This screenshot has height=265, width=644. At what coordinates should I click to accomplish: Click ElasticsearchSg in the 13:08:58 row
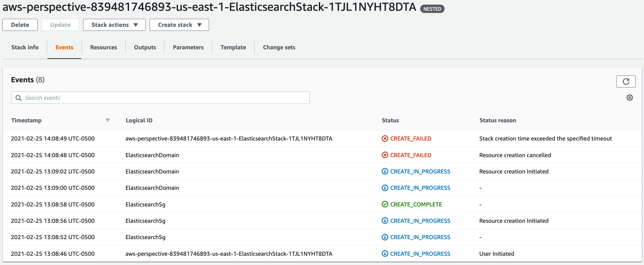pyautogui.click(x=145, y=204)
